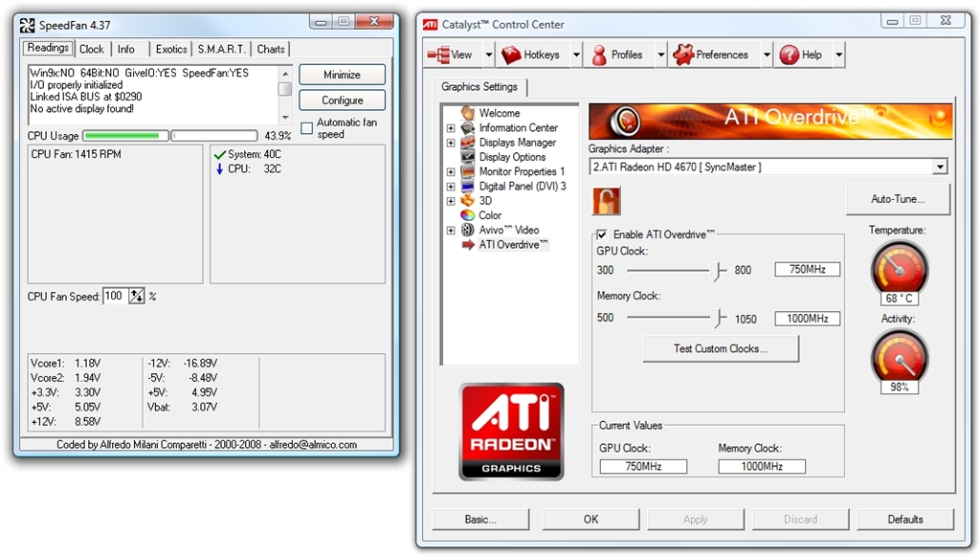Click the SpeedFan Minimize button
This screenshot has height=556, width=980.
coord(342,75)
